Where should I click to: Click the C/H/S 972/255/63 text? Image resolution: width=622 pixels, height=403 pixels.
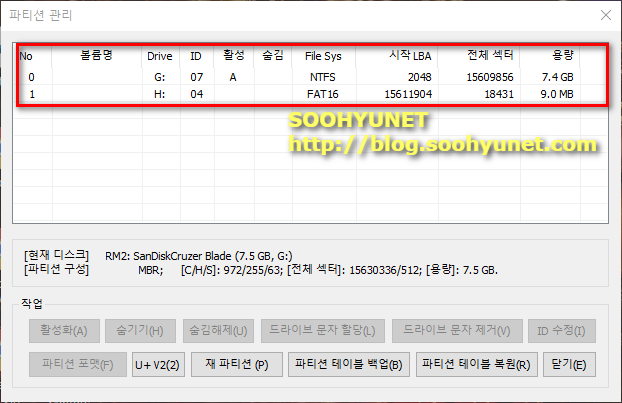232,270
